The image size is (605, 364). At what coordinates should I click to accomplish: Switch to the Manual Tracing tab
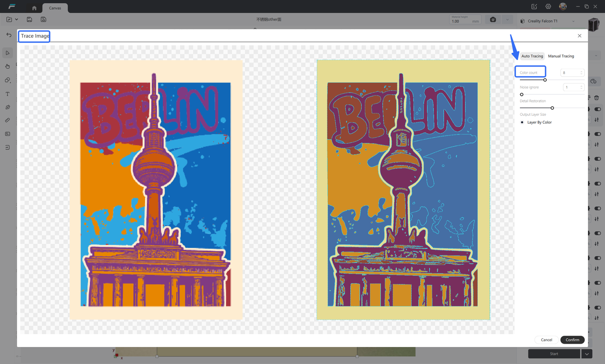(561, 56)
